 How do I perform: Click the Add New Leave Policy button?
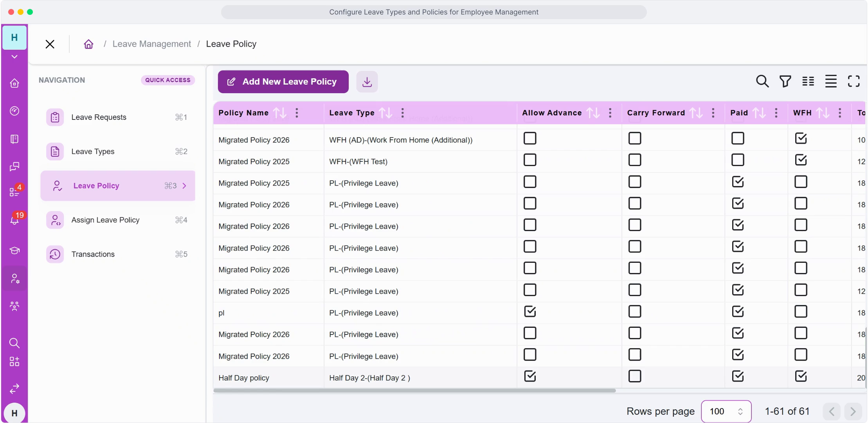point(283,82)
